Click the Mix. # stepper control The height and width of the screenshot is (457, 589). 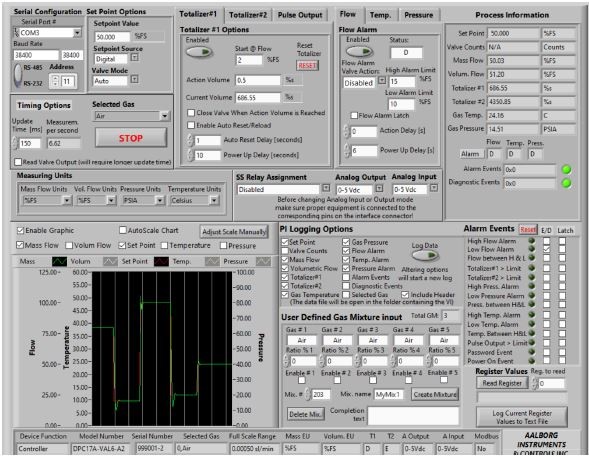click(x=307, y=394)
